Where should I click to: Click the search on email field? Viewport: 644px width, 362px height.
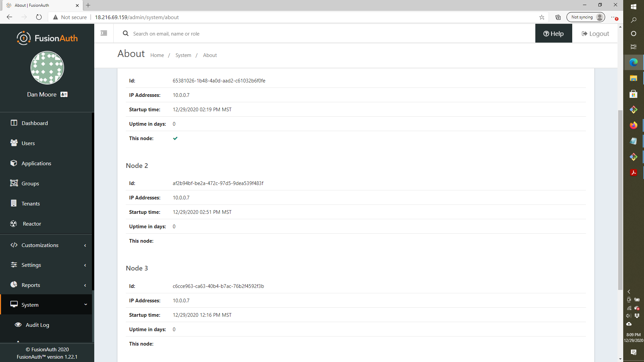click(235, 33)
